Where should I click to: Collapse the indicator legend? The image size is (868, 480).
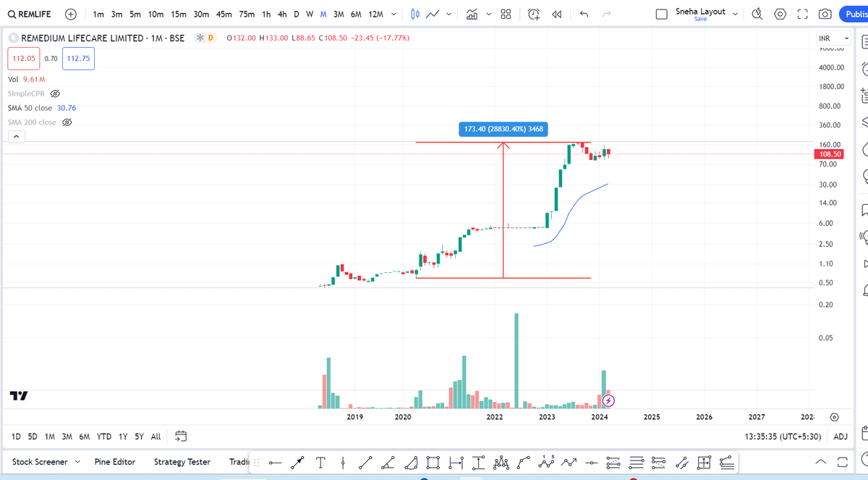15,138
